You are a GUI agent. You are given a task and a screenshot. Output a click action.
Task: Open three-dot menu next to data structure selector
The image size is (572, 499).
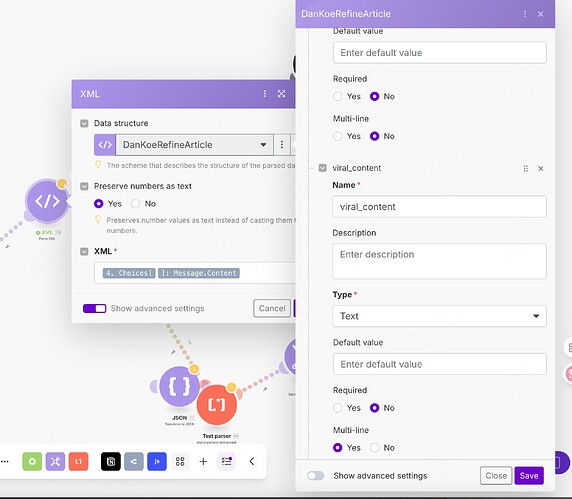tap(282, 145)
